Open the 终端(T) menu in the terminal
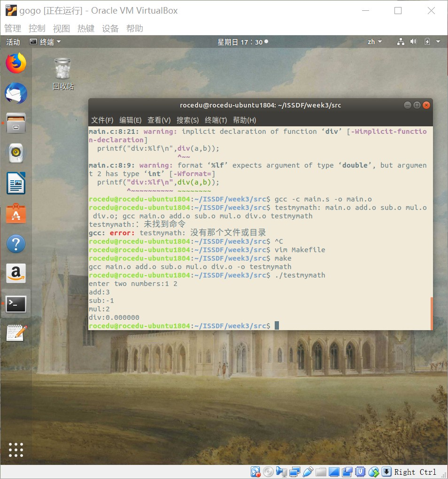Viewport: 448px width, 479px height. click(216, 120)
